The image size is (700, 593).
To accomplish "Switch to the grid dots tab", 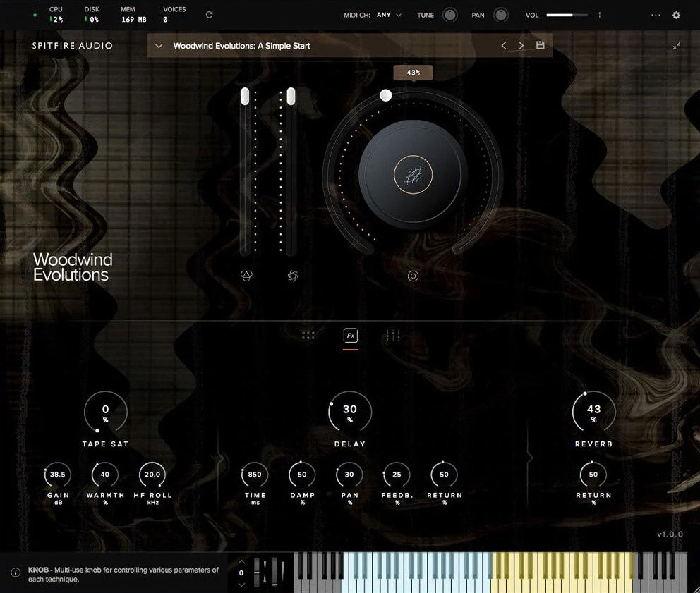I will [x=308, y=336].
